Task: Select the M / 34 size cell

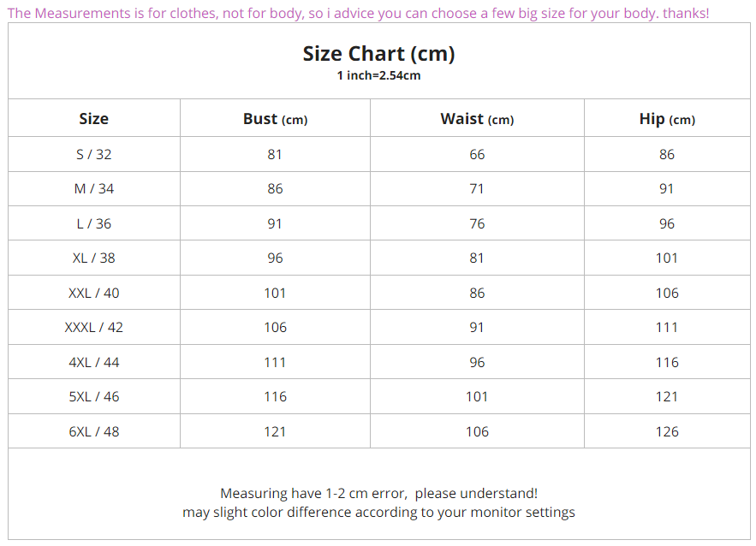Action: coord(94,188)
